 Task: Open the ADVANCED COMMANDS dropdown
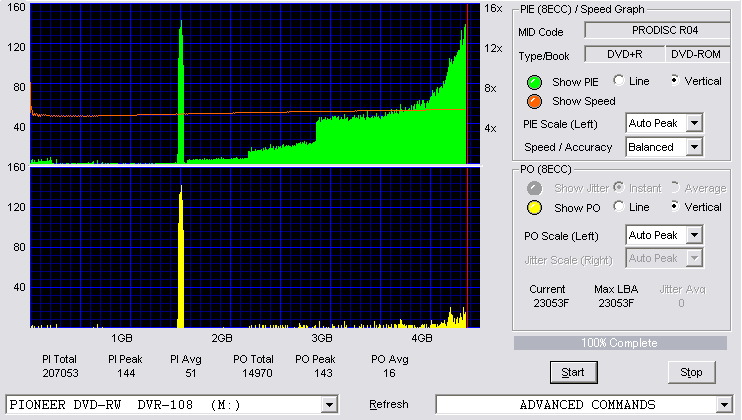coord(724,405)
